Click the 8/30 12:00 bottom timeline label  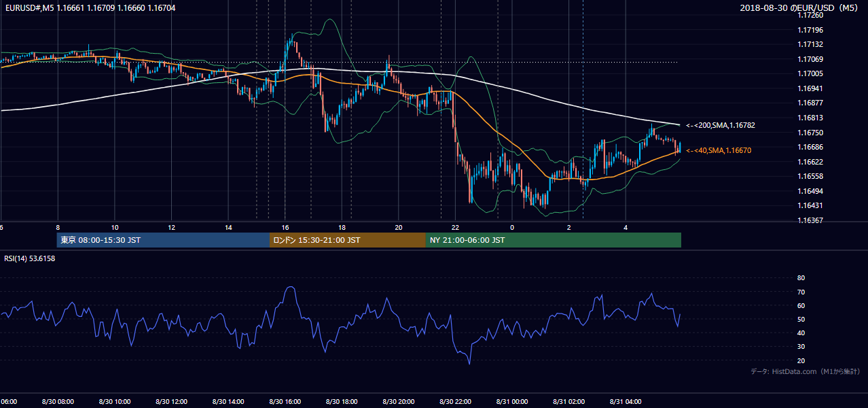[x=171, y=401]
